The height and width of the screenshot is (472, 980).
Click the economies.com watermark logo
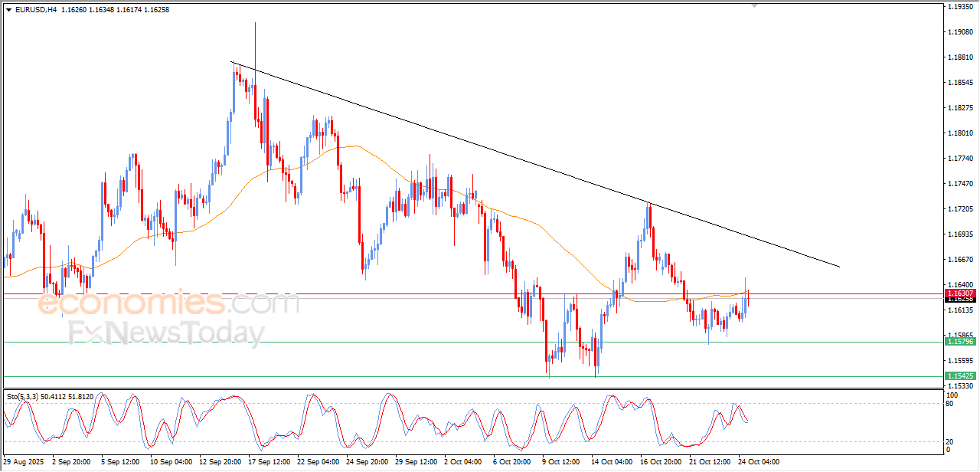pyautogui.click(x=168, y=303)
